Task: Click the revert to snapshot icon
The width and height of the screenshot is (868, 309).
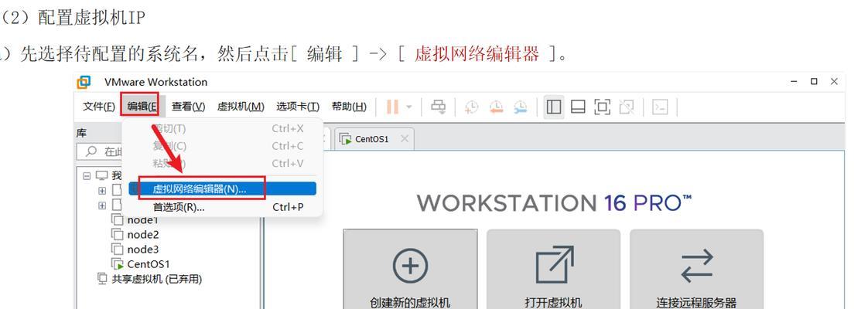Action: [496, 107]
